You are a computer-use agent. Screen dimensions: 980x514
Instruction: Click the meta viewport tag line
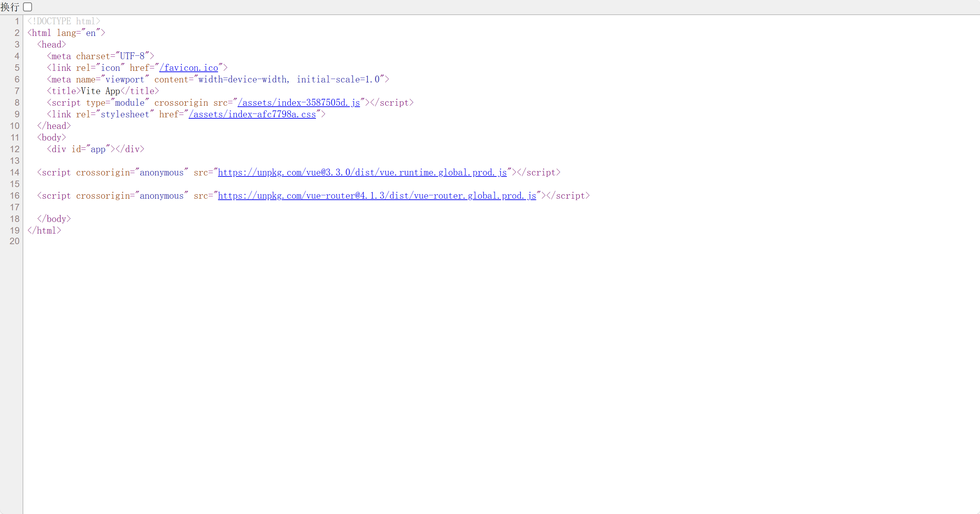point(218,79)
